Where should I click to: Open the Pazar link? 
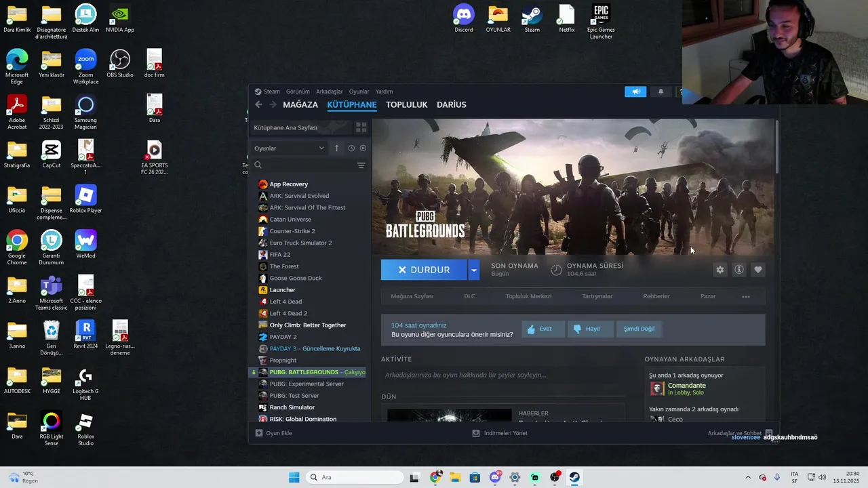[708, 296]
